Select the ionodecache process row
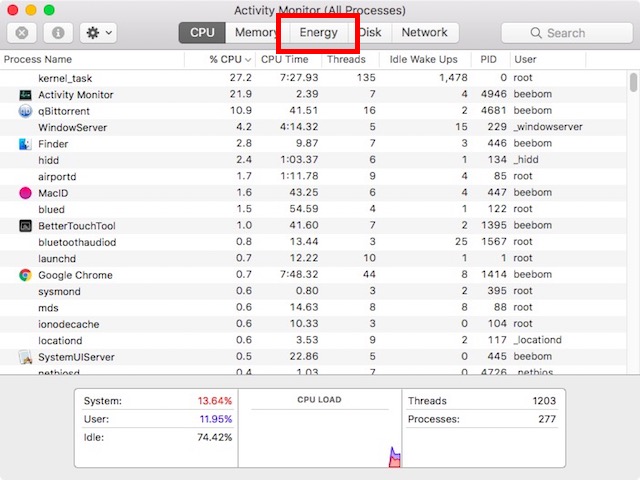 click(313, 324)
